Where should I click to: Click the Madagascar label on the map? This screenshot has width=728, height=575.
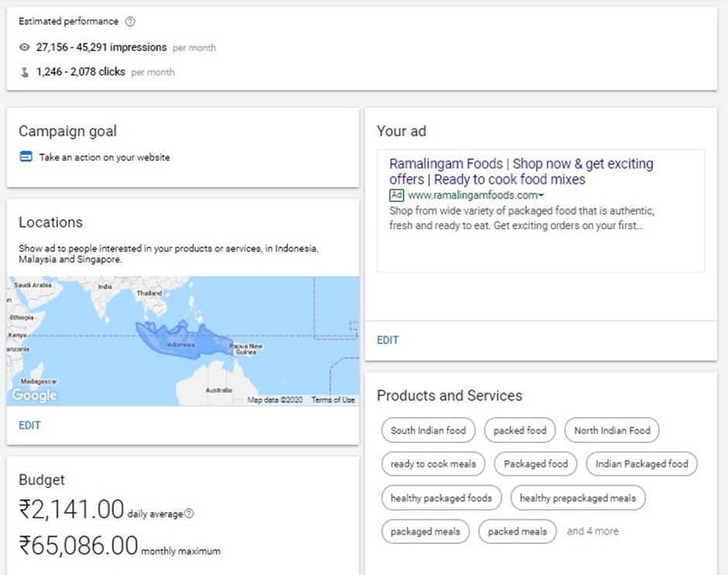click(39, 381)
